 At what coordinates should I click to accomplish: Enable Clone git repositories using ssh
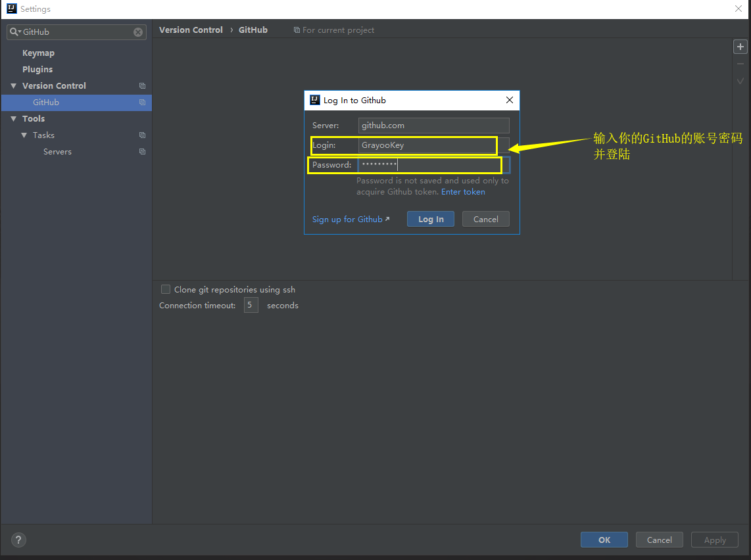click(x=166, y=290)
